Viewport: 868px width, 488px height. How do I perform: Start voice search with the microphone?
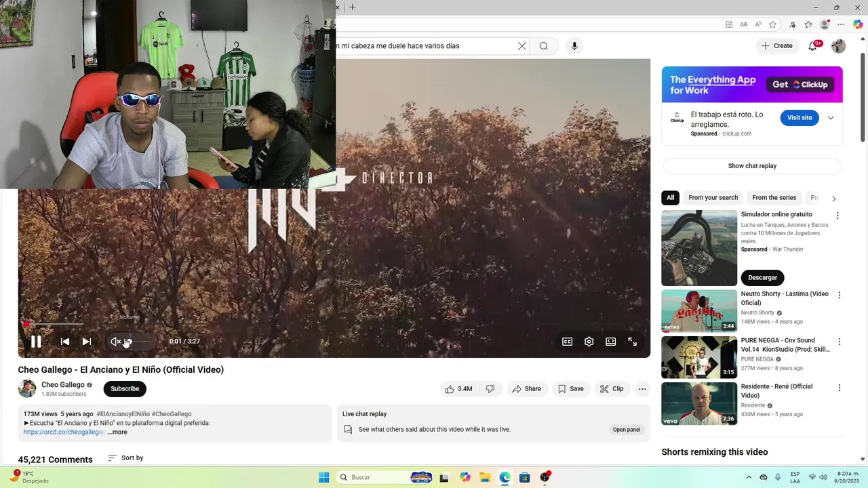coord(574,46)
